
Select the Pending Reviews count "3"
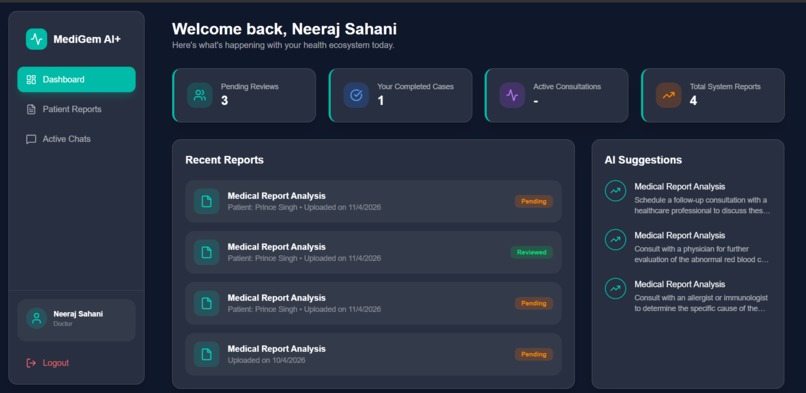coord(224,101)
